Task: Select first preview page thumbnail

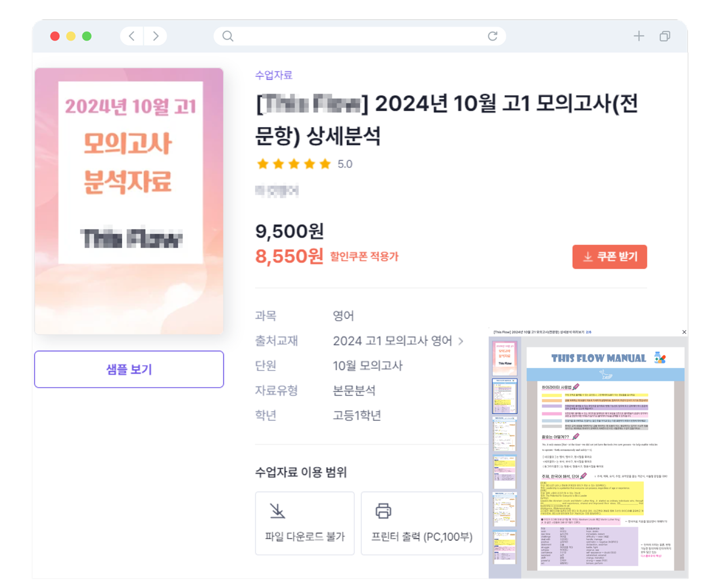Action: click(504, 358)
